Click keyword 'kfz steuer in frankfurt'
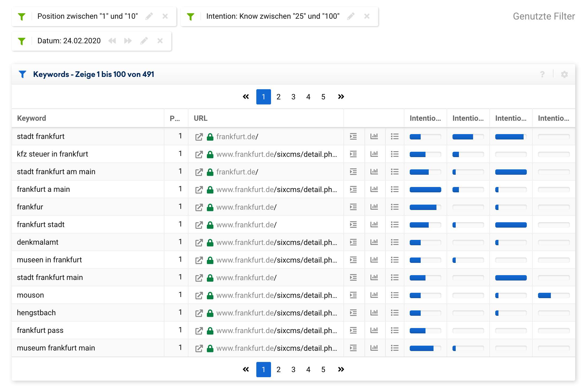 [x=52, y=154]
